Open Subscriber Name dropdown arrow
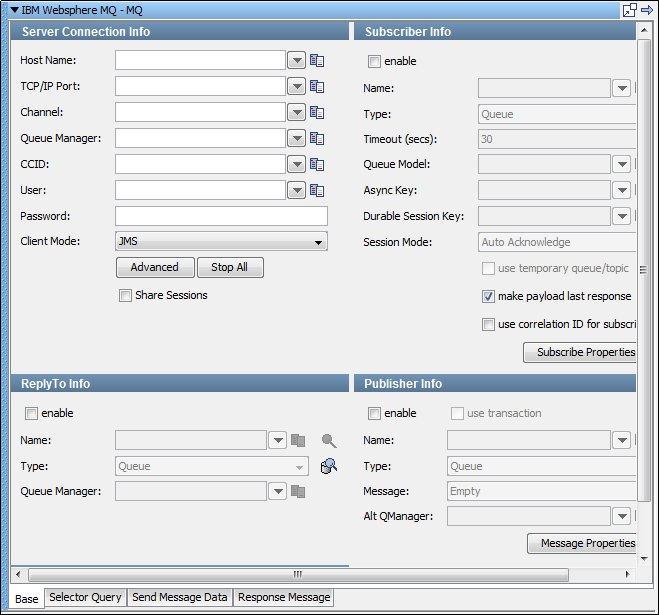Viewport: 659px width, 615px height. click(x=622, y=88)
